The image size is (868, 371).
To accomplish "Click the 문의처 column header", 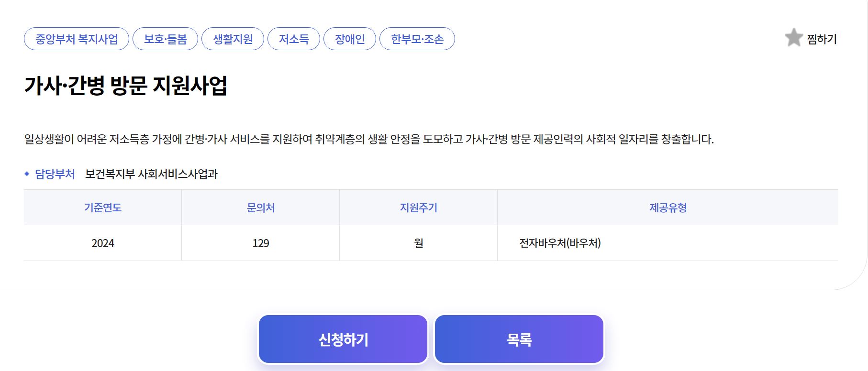I will (260, 207).
